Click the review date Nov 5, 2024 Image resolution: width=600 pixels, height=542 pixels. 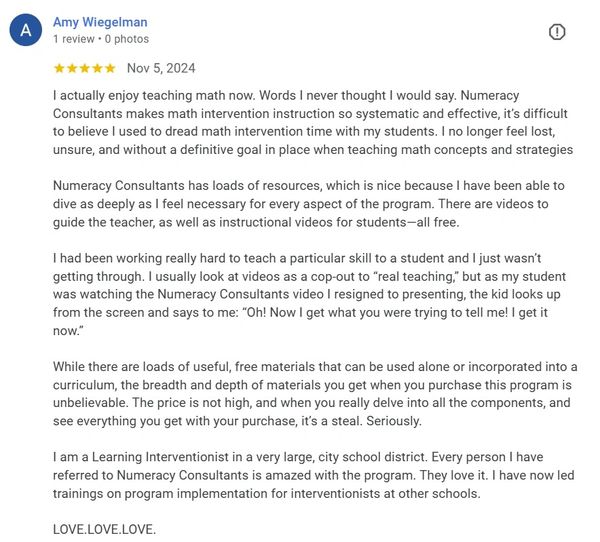[161, 69]
